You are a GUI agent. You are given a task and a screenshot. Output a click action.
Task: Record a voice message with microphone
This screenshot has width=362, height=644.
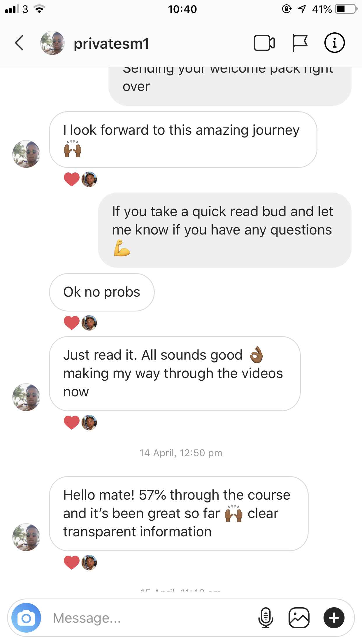tap(266, 618)
